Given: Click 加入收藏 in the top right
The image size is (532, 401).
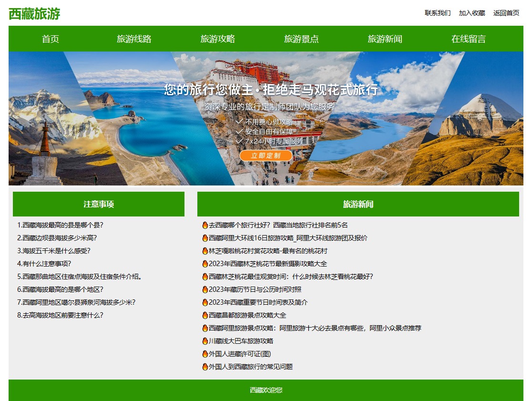Looking at the screenshot, I should [472, 13].
